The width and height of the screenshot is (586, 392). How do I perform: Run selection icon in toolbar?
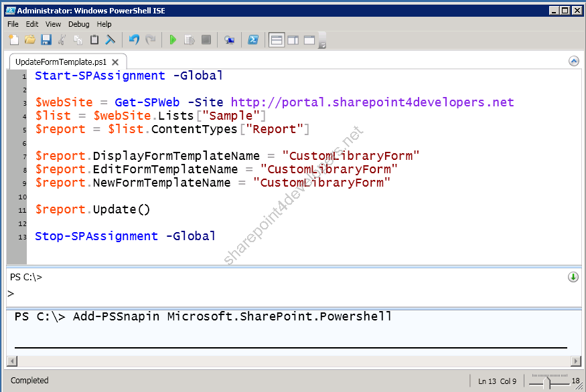[x=190, y=39]
